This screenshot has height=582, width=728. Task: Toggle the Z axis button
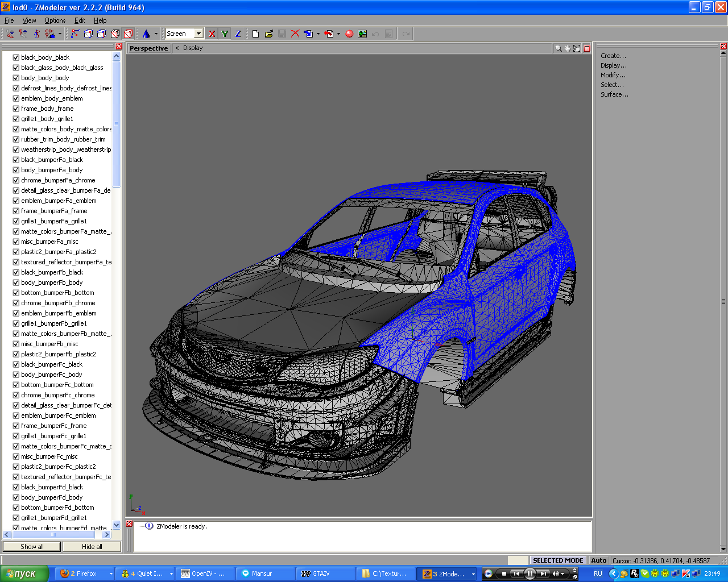238,34
